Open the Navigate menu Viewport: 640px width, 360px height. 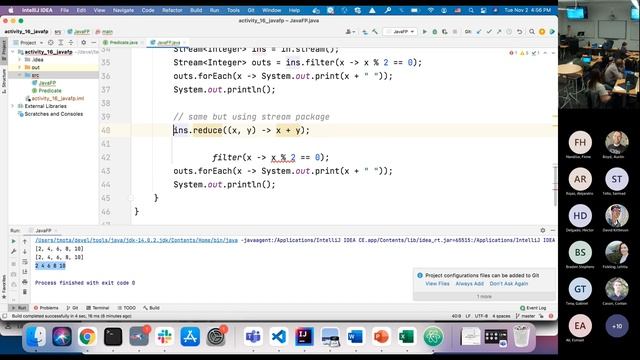pyautogui.click(x=123, y=10)
